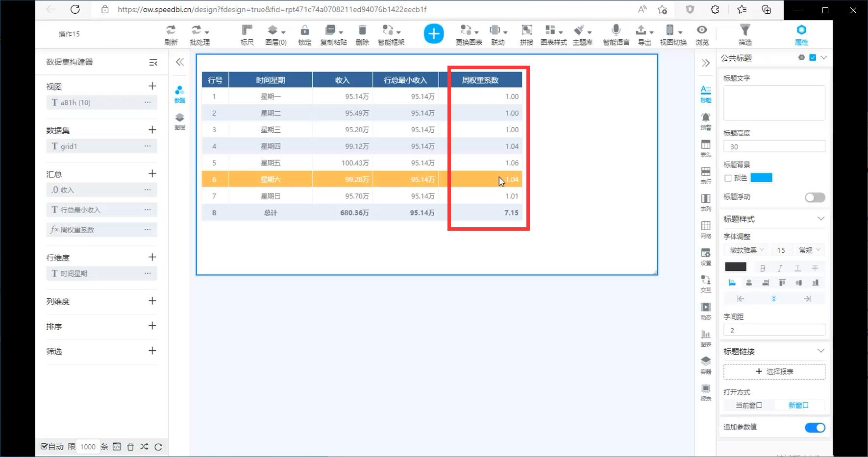Image resolution: width=868 pixels, height=457 pixels.
Task: Disable the 追加参数值 switch
Action: click(x=815, y=428)
